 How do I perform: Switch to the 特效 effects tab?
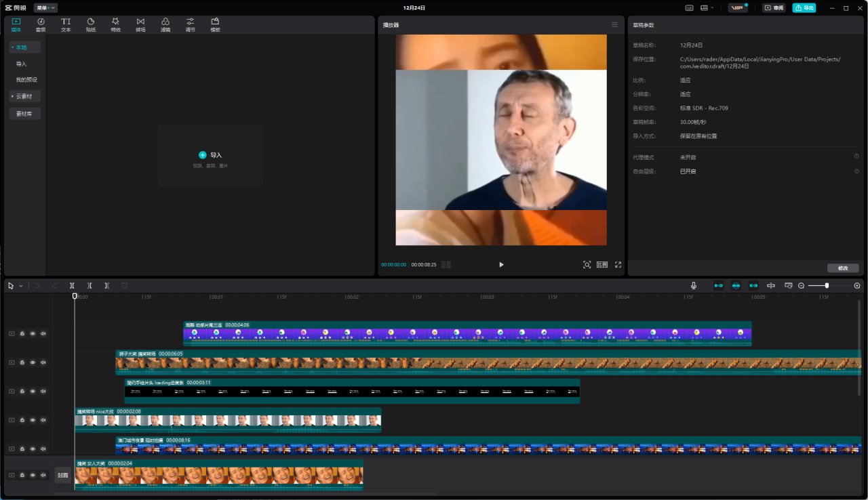[x=115, y=25]
